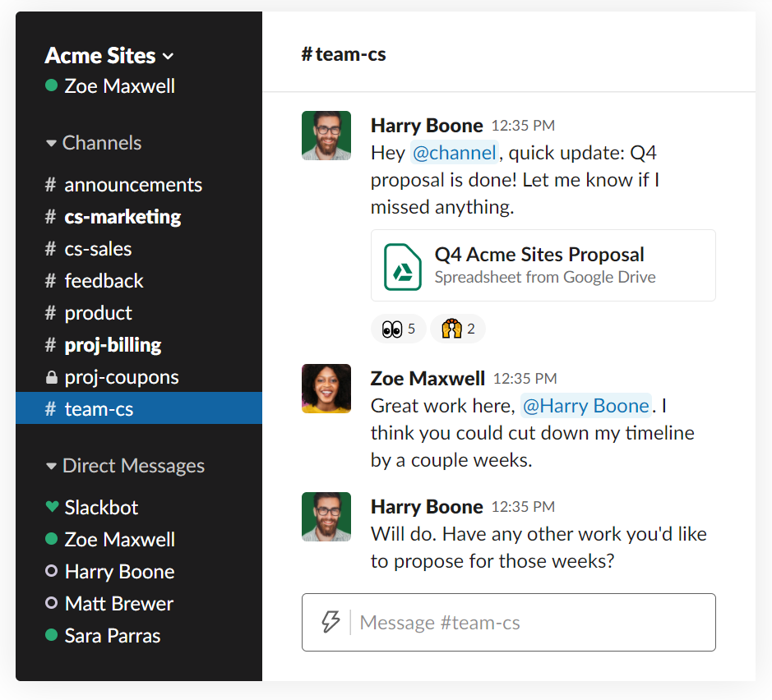Click the lightning bolt shortcuts icon

click(331, 622)
